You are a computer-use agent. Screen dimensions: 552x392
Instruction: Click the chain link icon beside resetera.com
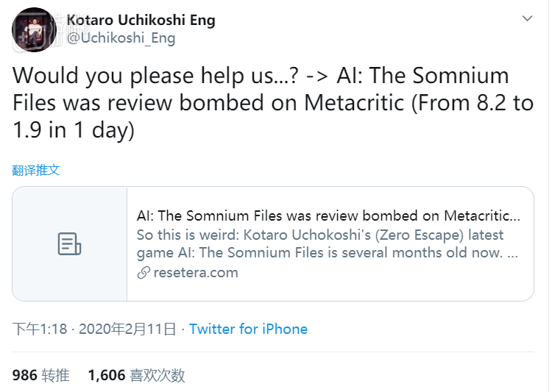tap(144, 273)
